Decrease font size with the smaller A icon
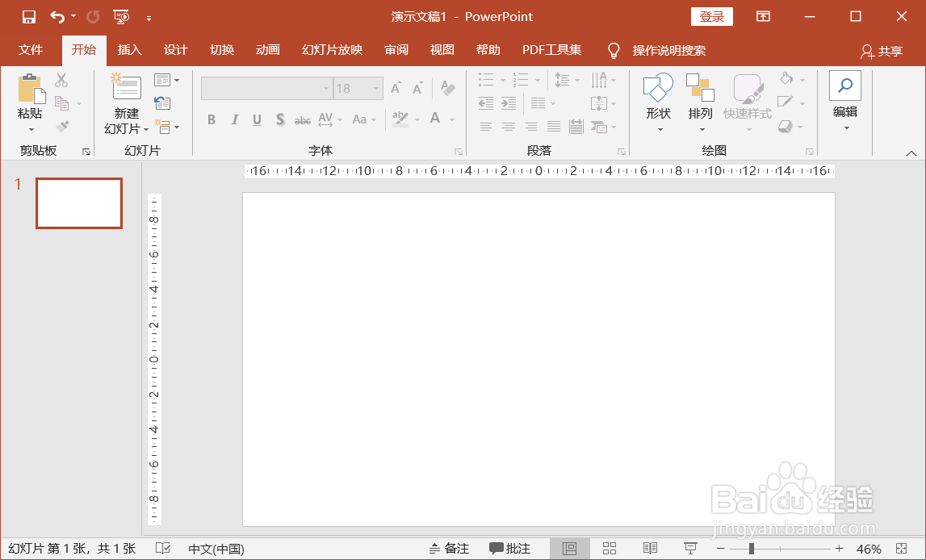The height and width of the screenshot is (560, 926). click(x=418, y=89)
